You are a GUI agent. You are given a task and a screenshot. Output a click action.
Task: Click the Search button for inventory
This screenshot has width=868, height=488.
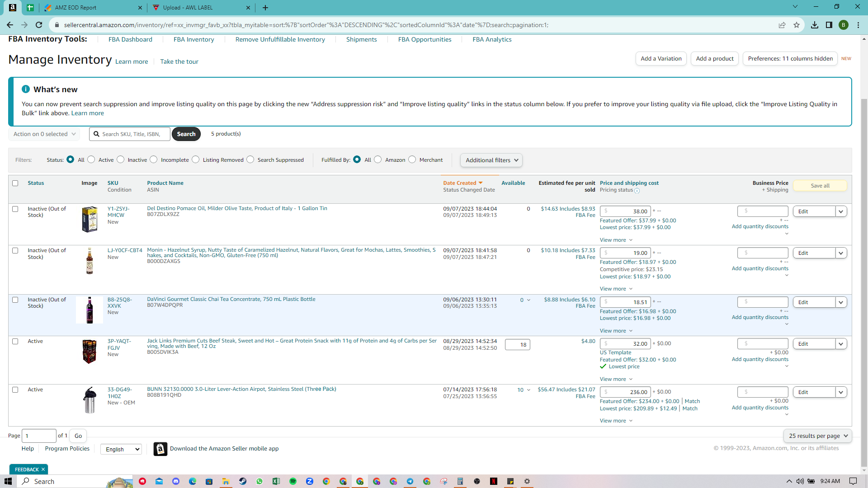coord(186,134)
